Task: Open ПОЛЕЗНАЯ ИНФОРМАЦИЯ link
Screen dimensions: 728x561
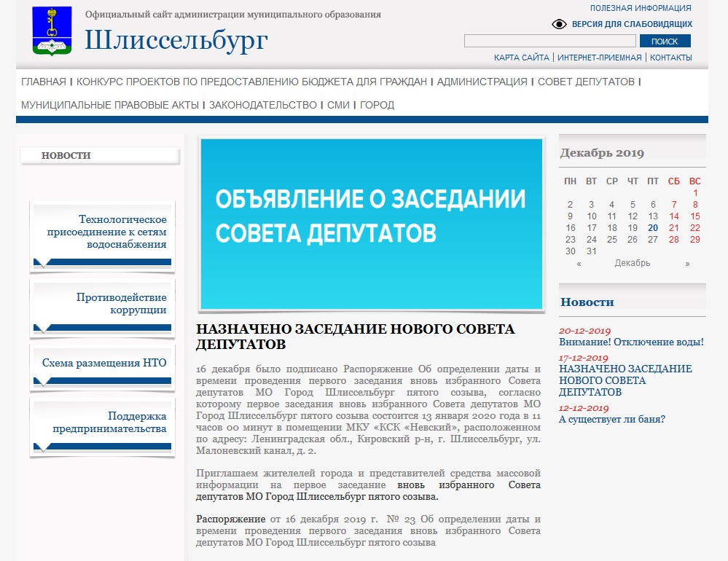Action: click(x=641, y=8)
